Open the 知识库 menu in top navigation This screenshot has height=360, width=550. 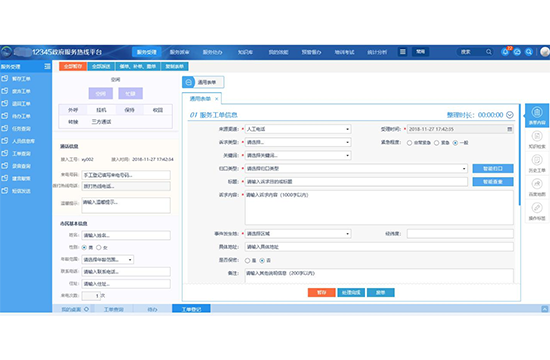(245, 52)
